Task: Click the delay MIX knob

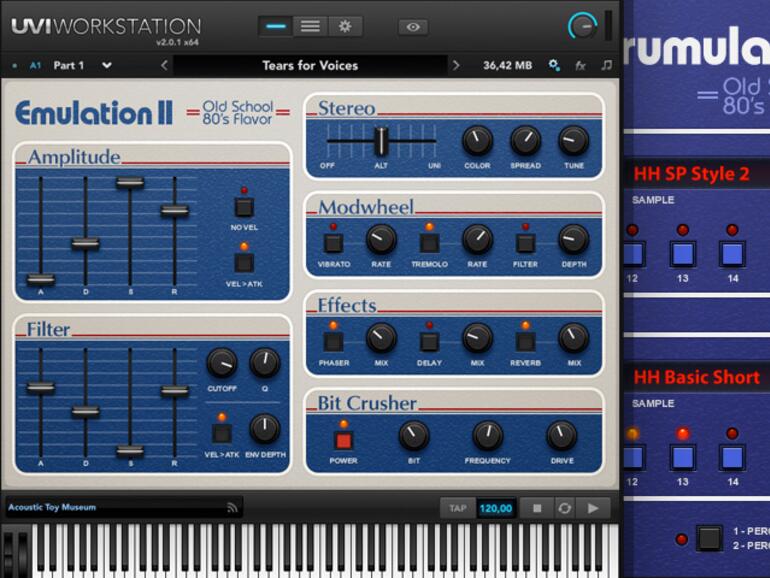Action: tap(477, 338)
